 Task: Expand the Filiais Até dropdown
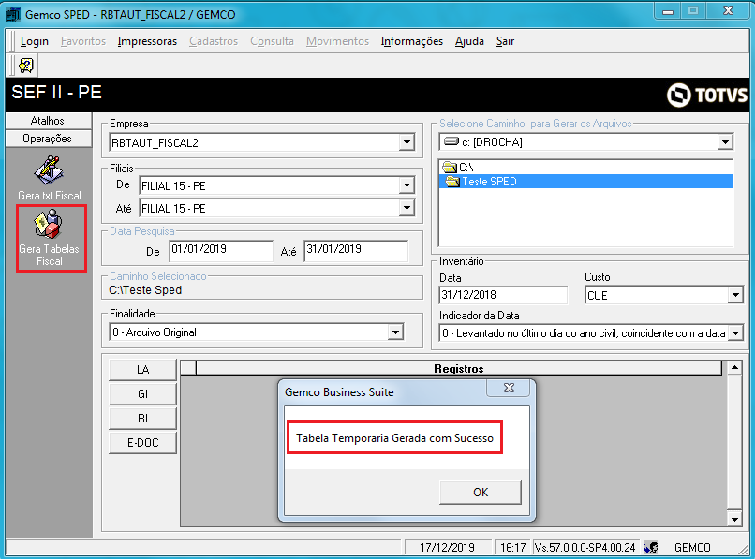(407, 208)
